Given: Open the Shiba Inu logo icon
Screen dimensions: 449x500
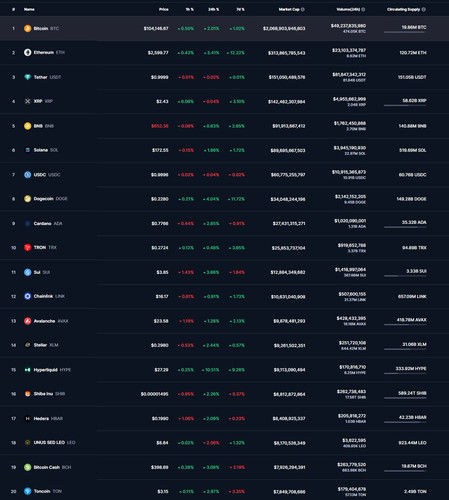Looking at the screenshot, I should 28,394.
